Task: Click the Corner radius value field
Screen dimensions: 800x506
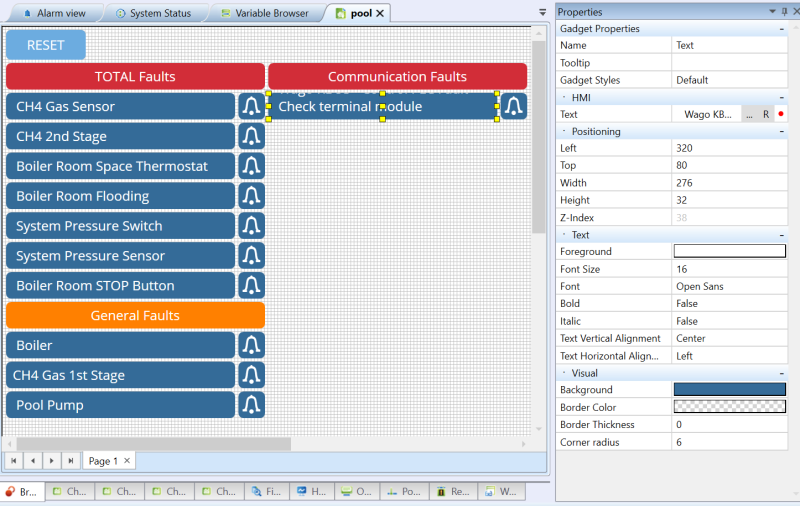Action: tap(730, 442)
